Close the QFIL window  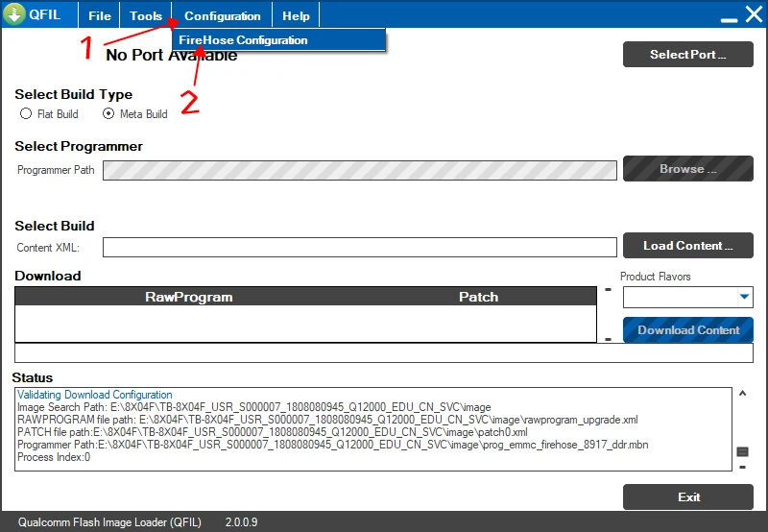tap(753, 15)
